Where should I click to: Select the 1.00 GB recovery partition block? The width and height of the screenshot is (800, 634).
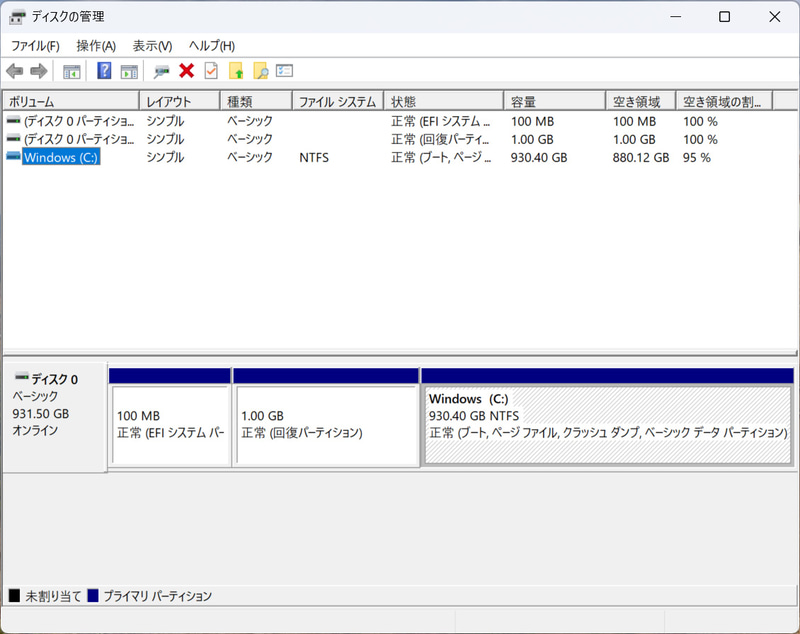[x=326, y=425]
